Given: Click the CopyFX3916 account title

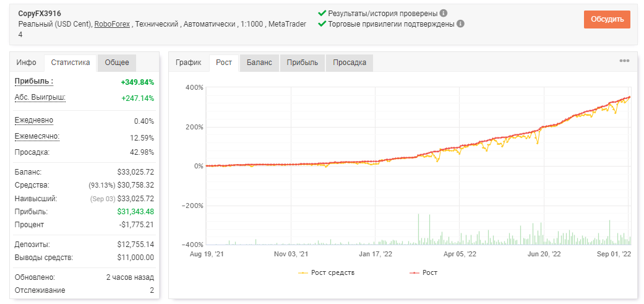Looking at the screenshot, I should pos(40,14).
